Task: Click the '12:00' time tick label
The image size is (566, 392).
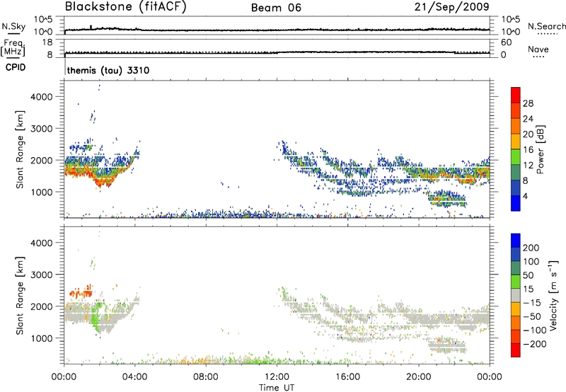Action: tap(277, 377)
